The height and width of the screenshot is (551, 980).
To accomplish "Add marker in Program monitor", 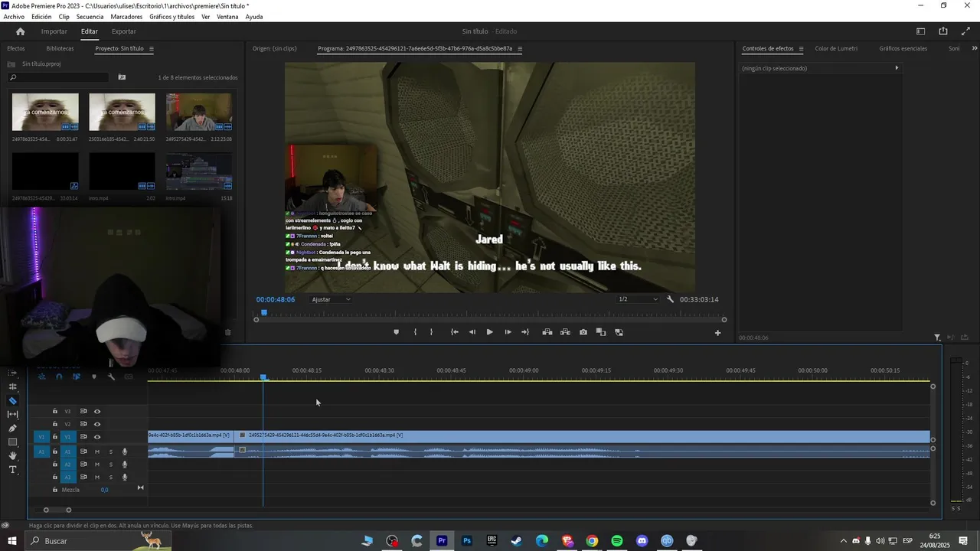I will [x=396, y=332].
